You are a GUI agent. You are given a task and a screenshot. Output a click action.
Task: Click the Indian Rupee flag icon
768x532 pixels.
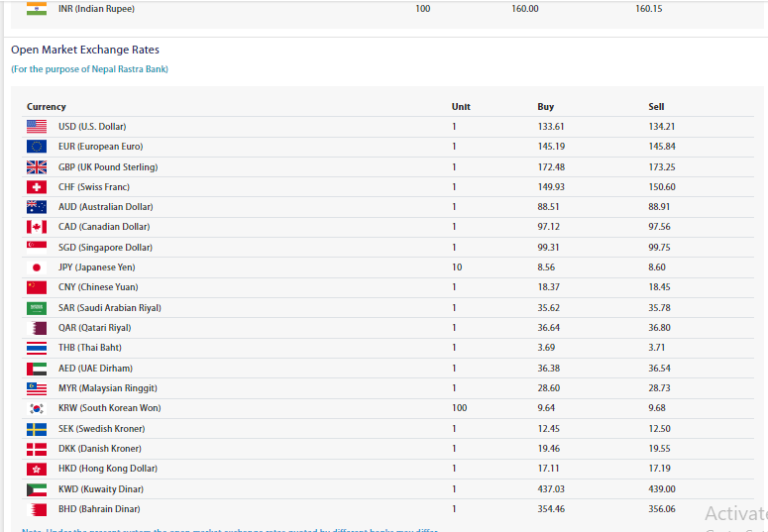coord(37,9)
